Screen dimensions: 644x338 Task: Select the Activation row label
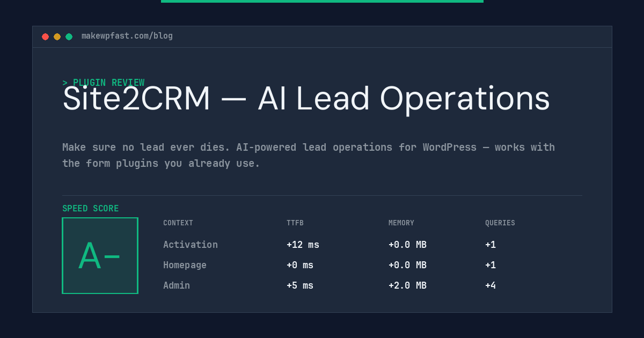click(x=191, y=245)
